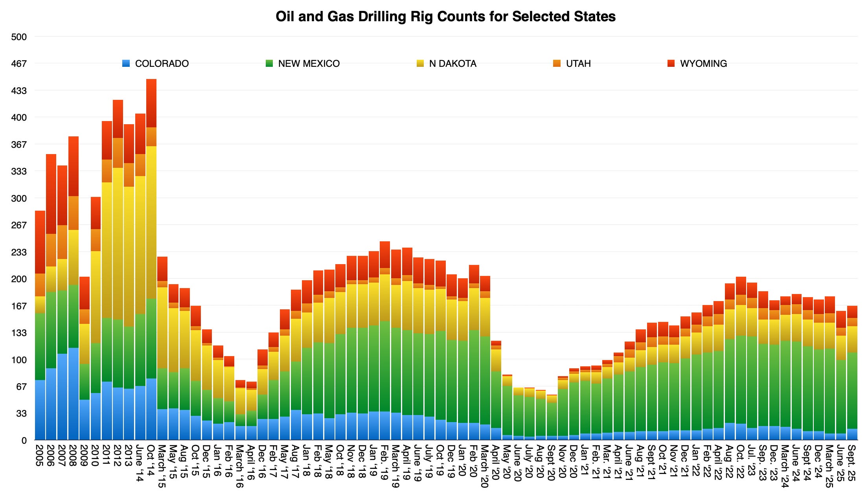Click the Colorado blue legend swatch

pyautogui.click(x=126, y=63)
